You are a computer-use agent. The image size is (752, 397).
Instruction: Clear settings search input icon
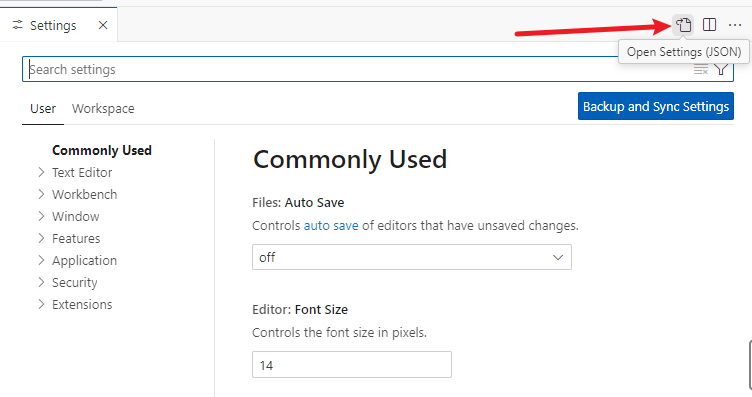point(701,70)
